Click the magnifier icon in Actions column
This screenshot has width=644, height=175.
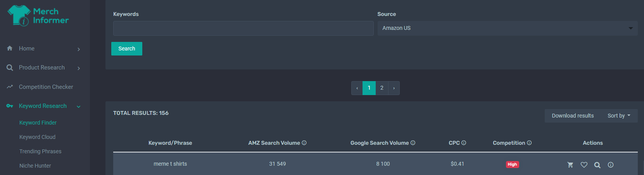(x=597, y=165)
